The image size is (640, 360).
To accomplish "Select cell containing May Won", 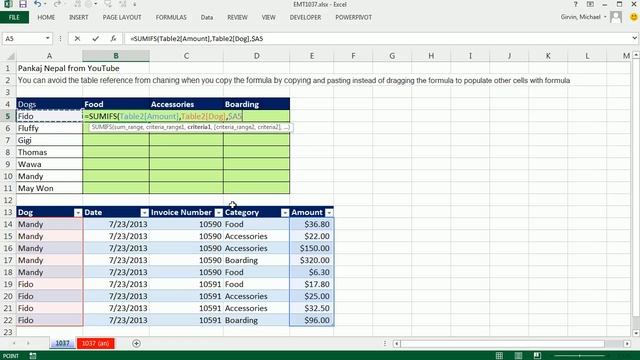I will pos(49,188).
